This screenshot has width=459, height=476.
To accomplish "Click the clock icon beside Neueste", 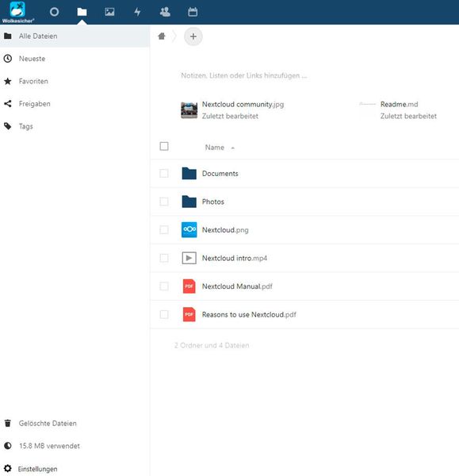I will click(8, 59).
